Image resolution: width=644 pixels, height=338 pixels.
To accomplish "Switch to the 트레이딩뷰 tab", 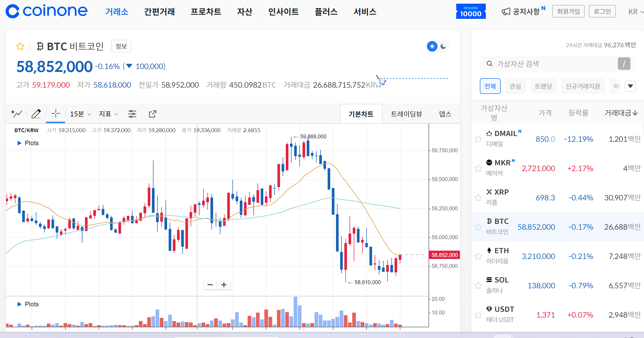I will (406, 114).
